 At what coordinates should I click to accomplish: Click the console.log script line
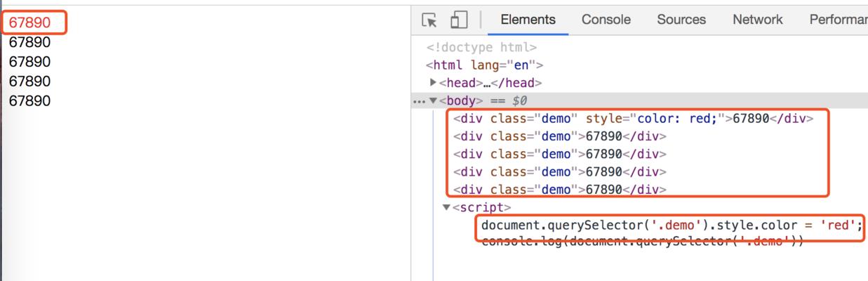tap(642, 242)
